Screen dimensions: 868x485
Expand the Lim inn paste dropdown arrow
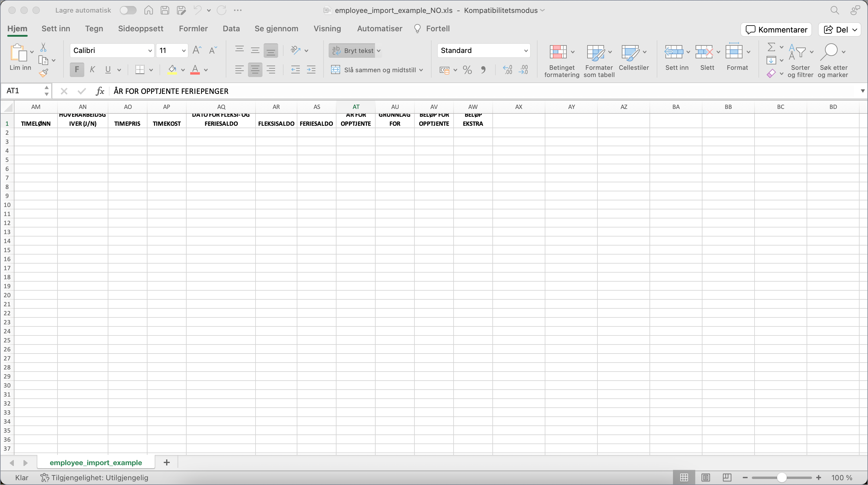[32, 52]
